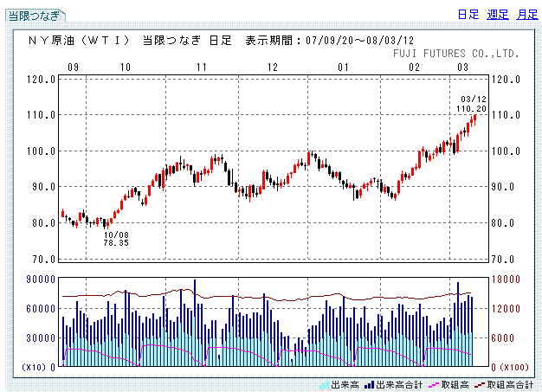This screenshot has height=392, width=542.
Task: Select the 03/12 110.20 high price label
Action: coord(474,104)
